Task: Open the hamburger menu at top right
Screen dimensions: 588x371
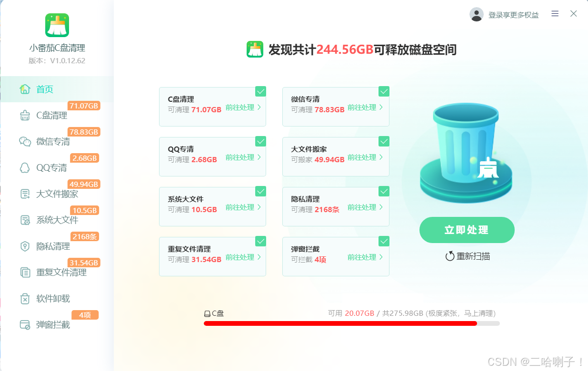Action: pos(555,14)
